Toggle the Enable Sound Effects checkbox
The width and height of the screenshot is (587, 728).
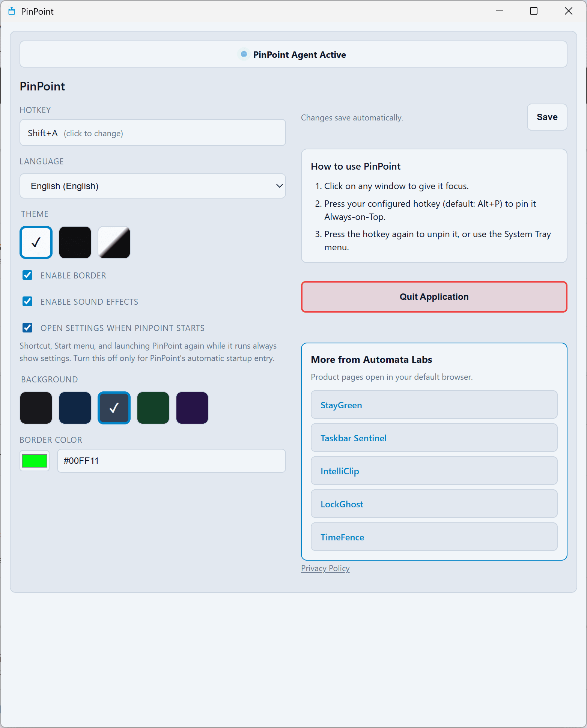27,302
